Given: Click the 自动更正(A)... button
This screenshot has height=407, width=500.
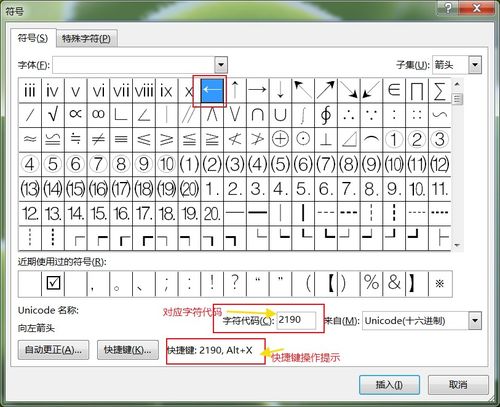Looking at the screenshot, I should pos(53,350).
